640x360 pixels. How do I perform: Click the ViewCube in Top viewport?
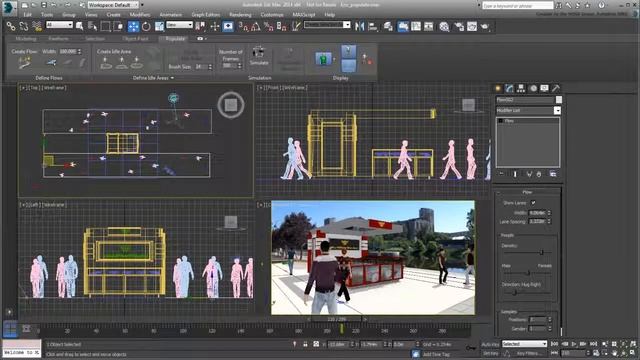pyautogui.click(x=231, y=105)
